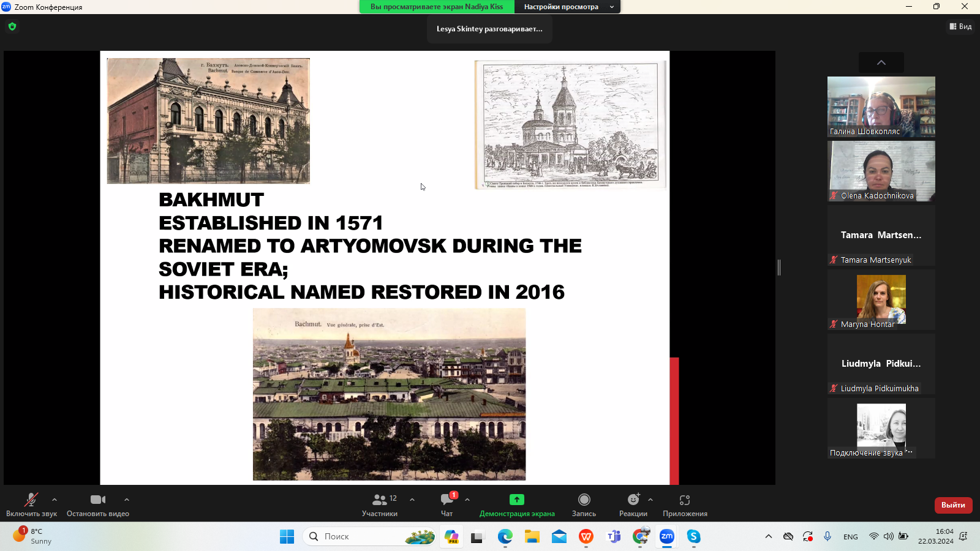Open the Приложения apps panel

(685, 504)
